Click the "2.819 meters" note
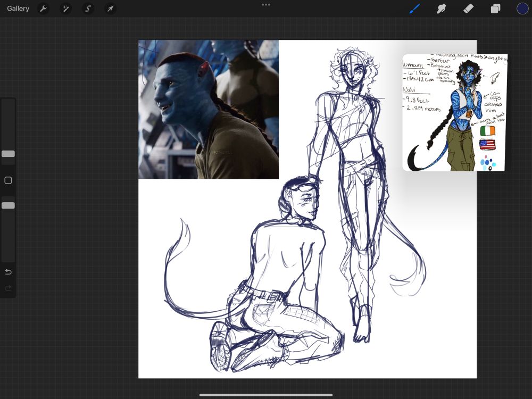This screenshot has width=532, height=399. click(x=422, y=108)
